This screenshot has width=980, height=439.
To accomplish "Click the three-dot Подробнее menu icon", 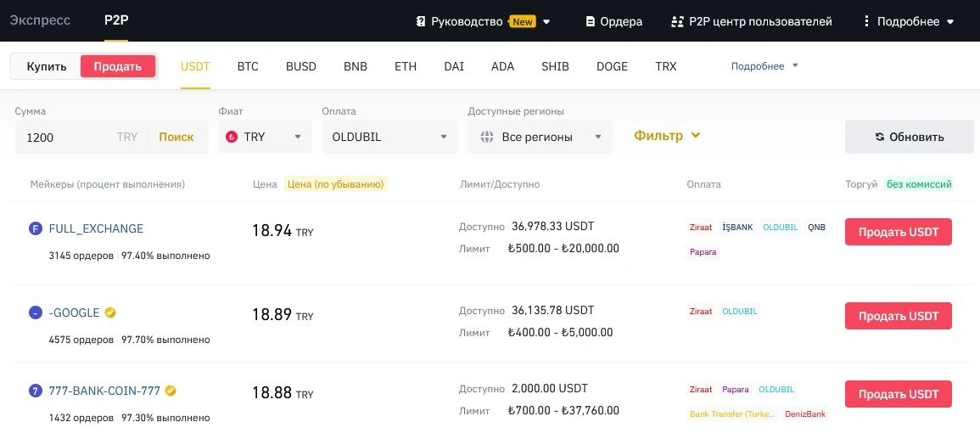I will [x=866, y=21].
